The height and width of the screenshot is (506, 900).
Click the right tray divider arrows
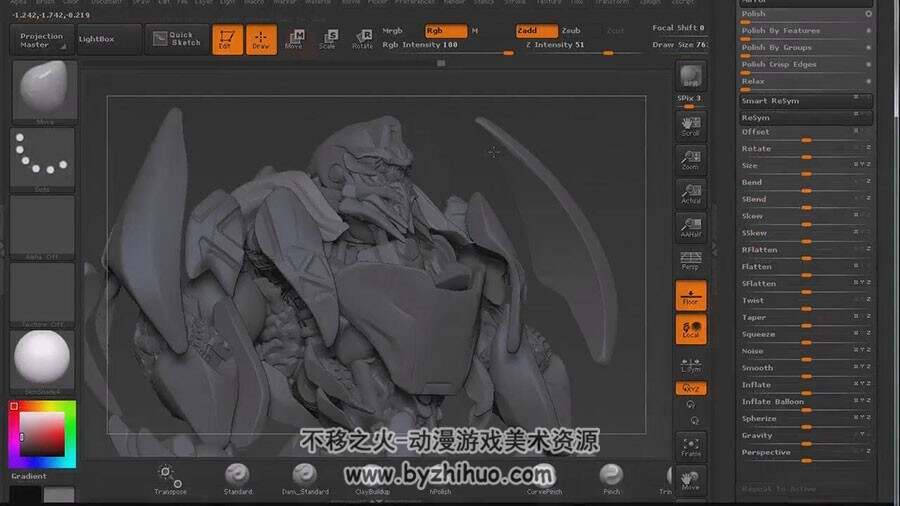click(x=715, y=247)
